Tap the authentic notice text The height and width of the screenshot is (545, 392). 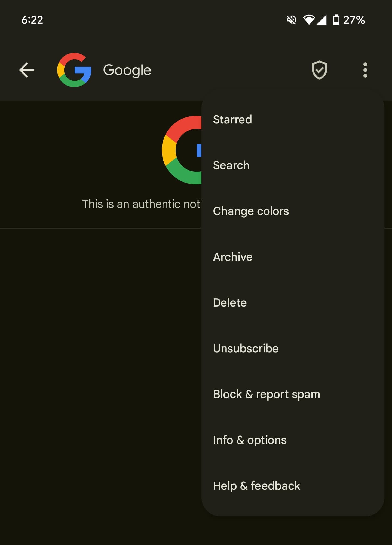tap(142, 204)
